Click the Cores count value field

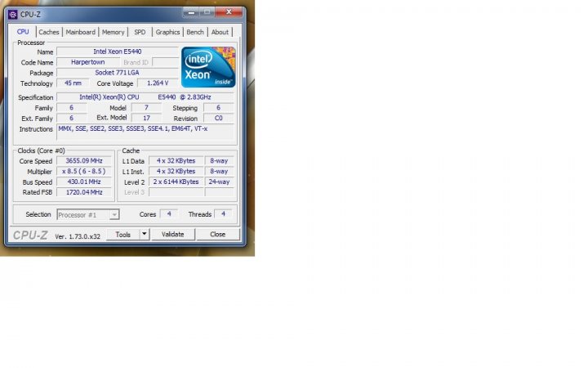169,214
